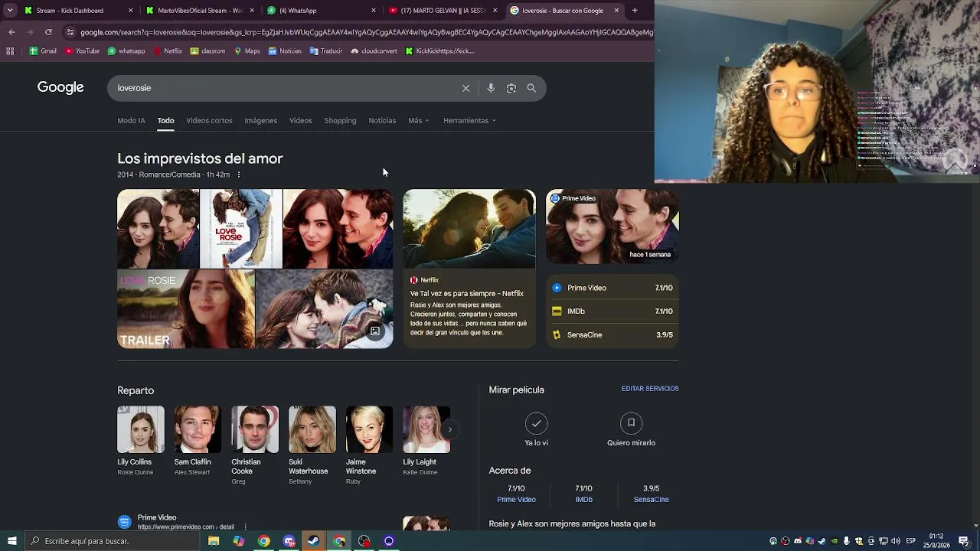The width and height of the screenshot is (980, 551).
Task: Open Lily Collins cast photo
Action: [x=141, y=430]
